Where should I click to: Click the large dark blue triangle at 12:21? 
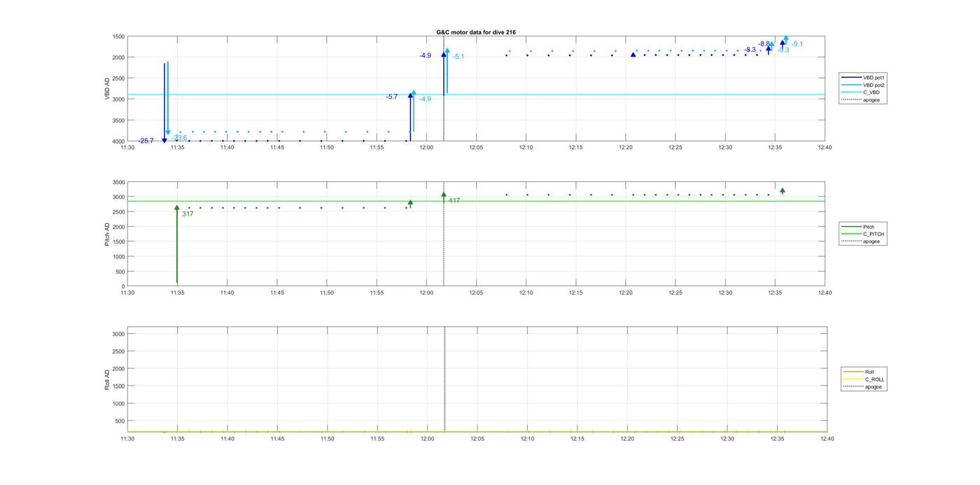(x=633, y=54)
